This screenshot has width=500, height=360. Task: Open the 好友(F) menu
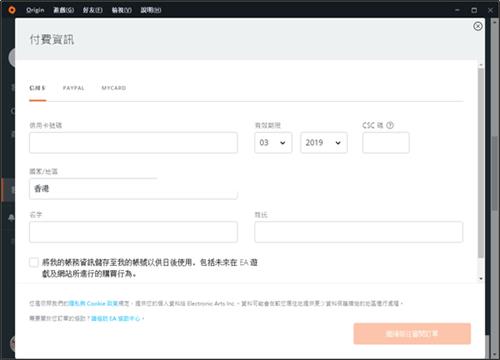tap(93, 10)
